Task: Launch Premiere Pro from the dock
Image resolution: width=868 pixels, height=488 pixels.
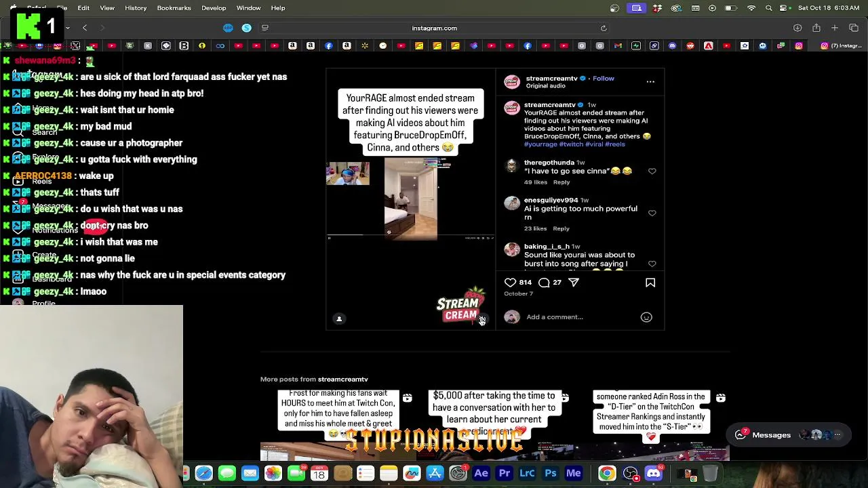Action: [x=505, y=474]
